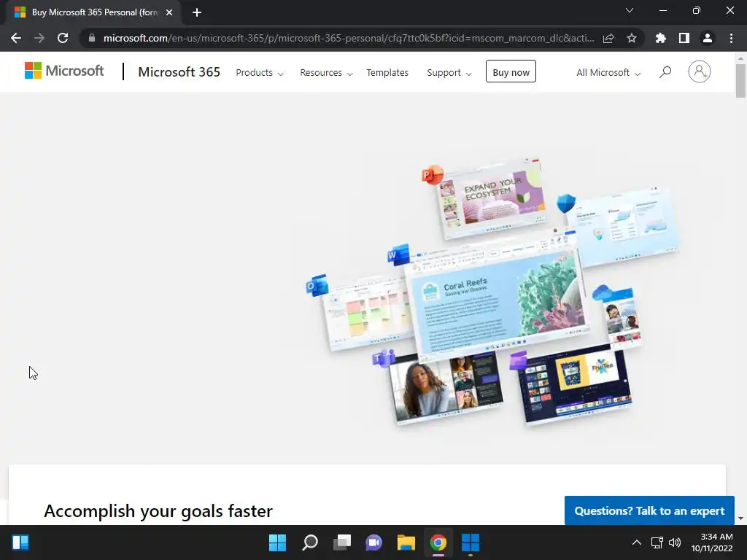Open site info via the lock icon
Viewport: 747px width, 560px height.
(x=92, y=38)
